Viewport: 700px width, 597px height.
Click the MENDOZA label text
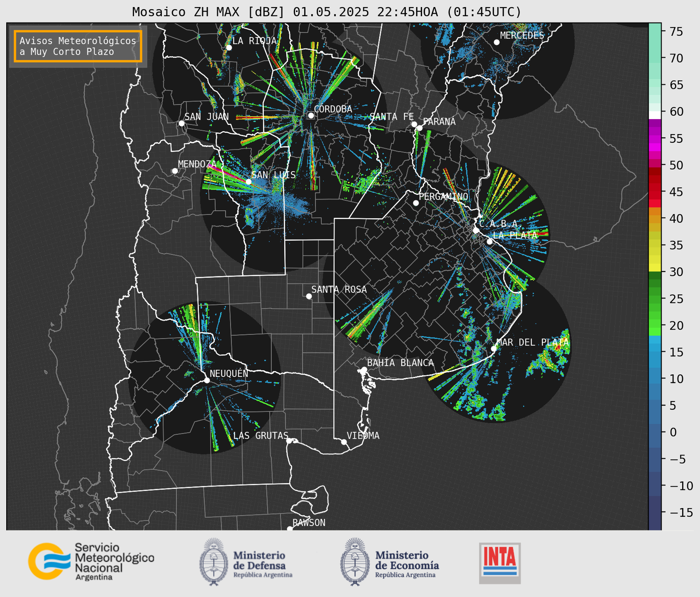[x=197, y=164]
